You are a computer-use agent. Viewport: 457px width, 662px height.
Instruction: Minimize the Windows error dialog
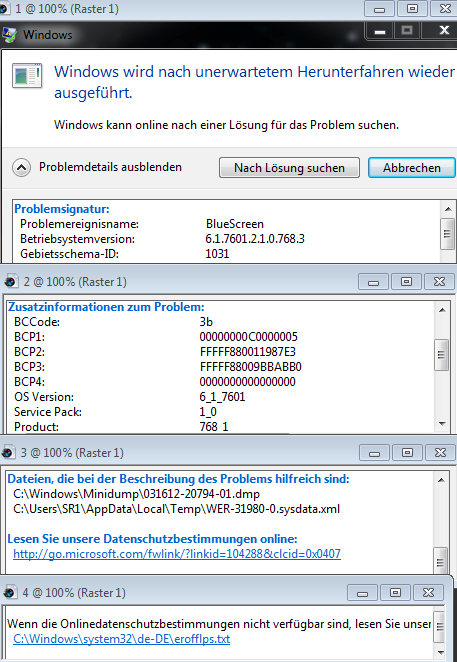point(380,31)
